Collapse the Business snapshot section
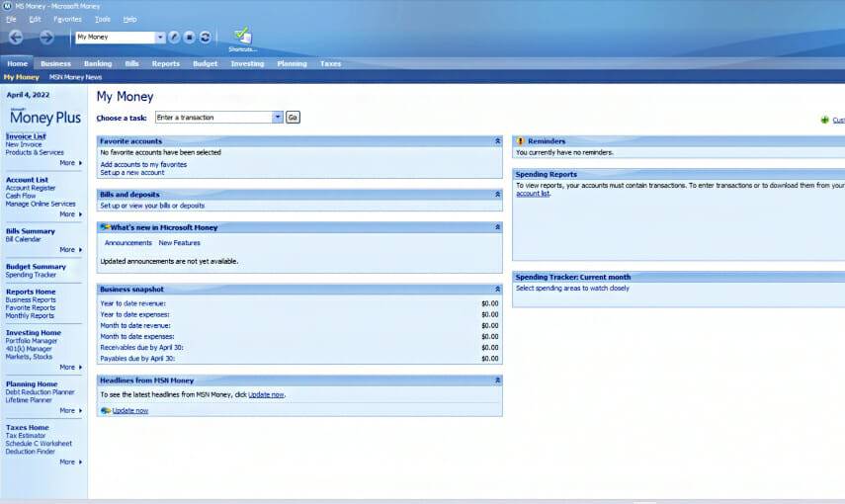845x504 pixels. [497, 289]
